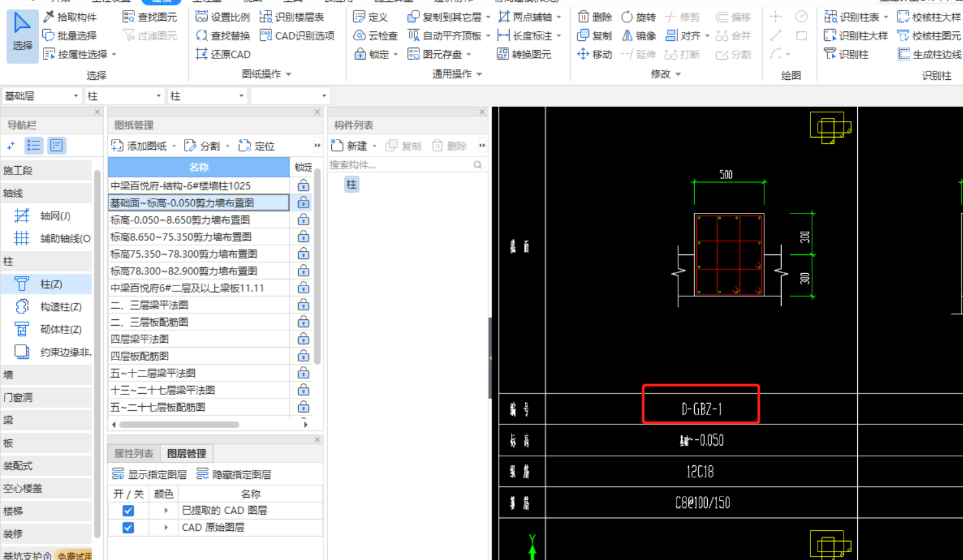This screenshot has height=560, width=963.
Task: Click 还原CAD restore tool
Action: pos(223,55)
